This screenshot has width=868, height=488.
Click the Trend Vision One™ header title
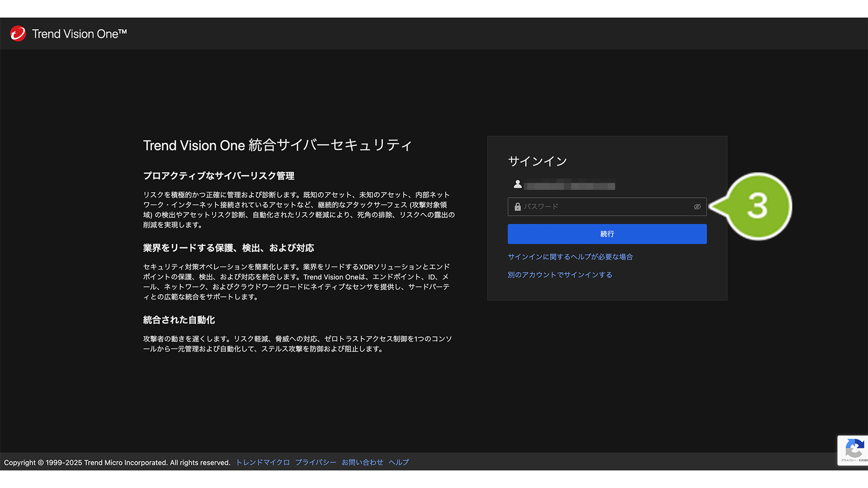pos(79,34)
